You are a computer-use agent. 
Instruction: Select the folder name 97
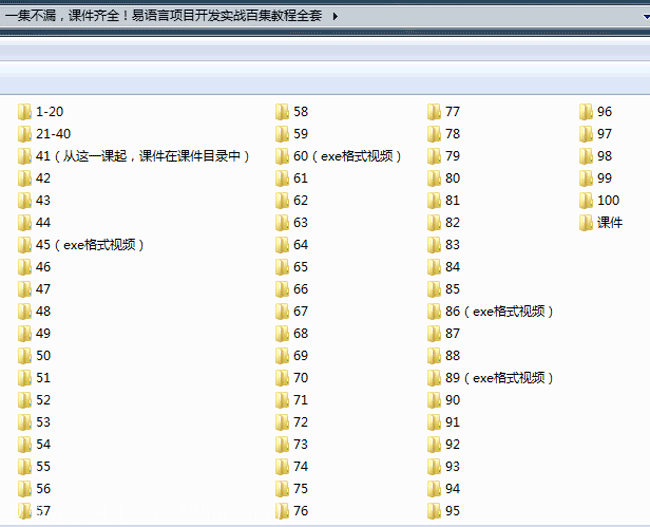tap(604, 134)
